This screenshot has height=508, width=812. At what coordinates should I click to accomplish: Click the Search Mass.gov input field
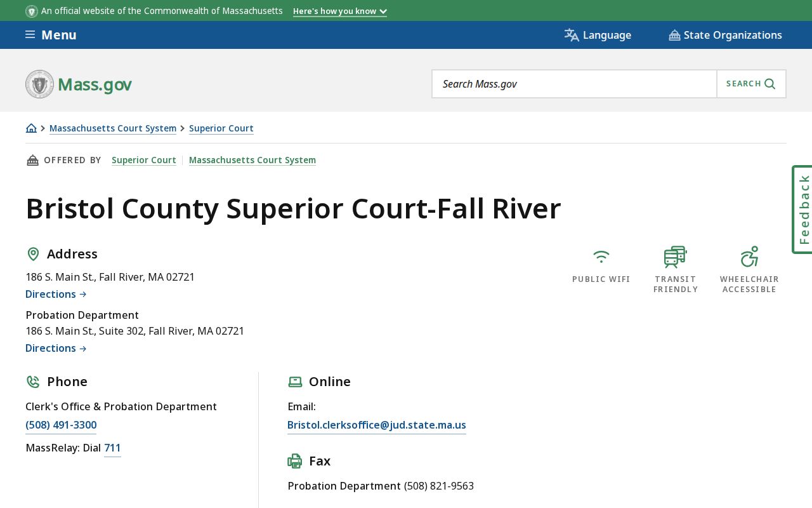click(x=574, y=84)
